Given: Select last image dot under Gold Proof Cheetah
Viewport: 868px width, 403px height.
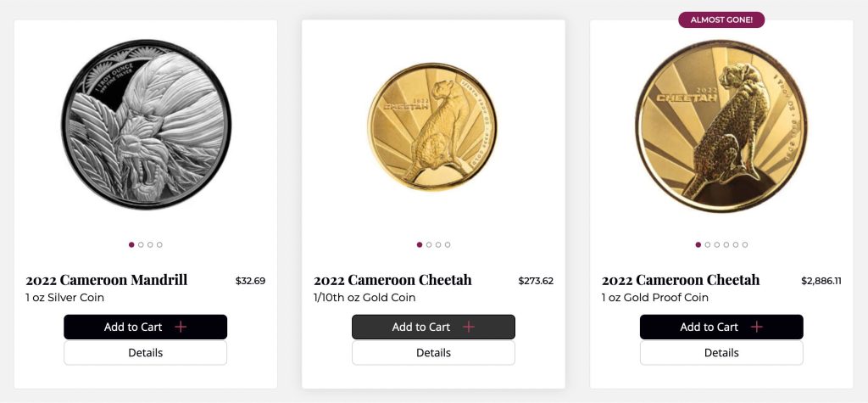Looking at the screenshot, I should click(745, 244).
